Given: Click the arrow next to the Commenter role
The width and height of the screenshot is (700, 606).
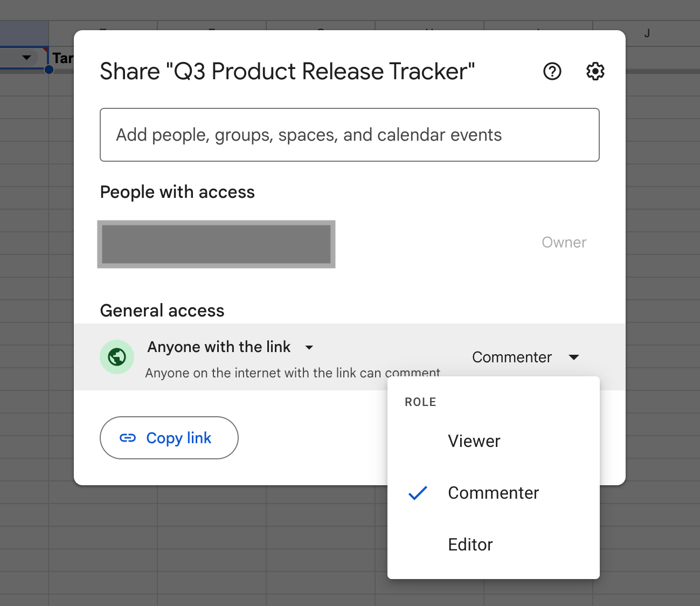Looking at the screenshot, I should pyautogui.click(x=574, y=357).
